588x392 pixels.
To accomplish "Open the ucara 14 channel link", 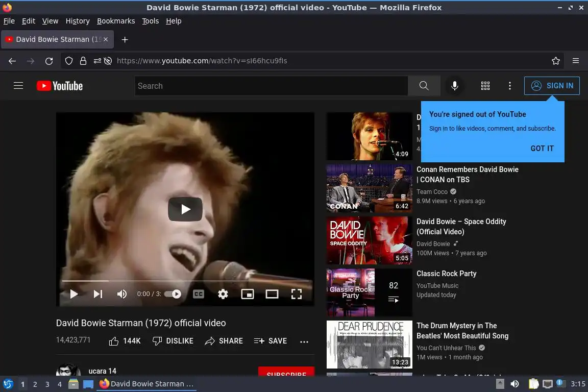I will pos(103,371).
